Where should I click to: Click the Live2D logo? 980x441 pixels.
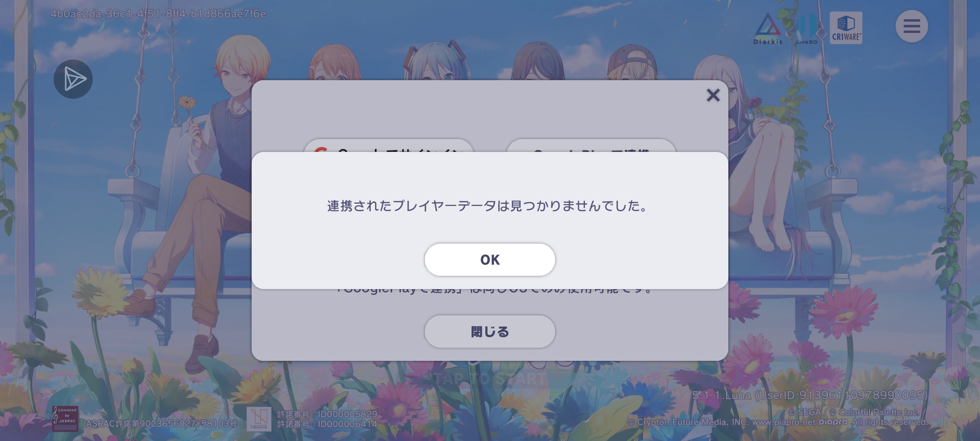[806, 29]
